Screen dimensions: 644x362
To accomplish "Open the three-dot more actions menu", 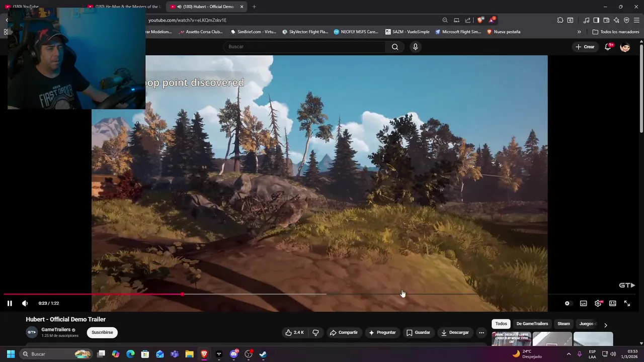I will (x=481, y=332).
